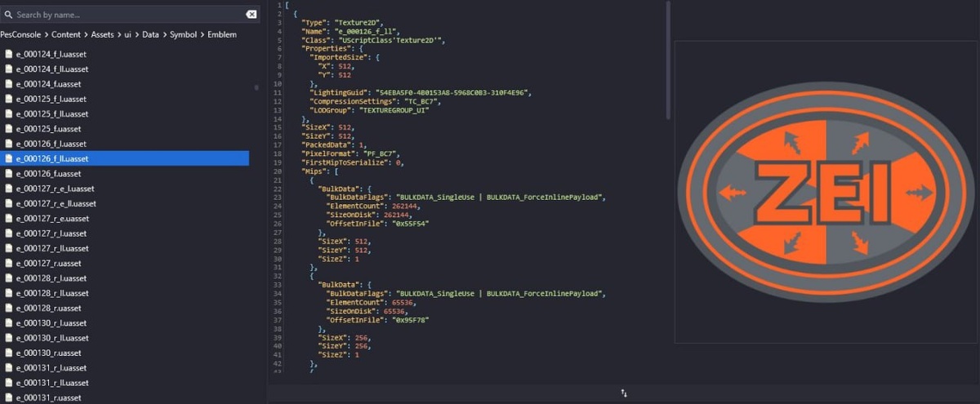Click the "LODGroup": "TEXTUREGROUP_UI" line
980x404 pixels.
click(x=368, y=110)
